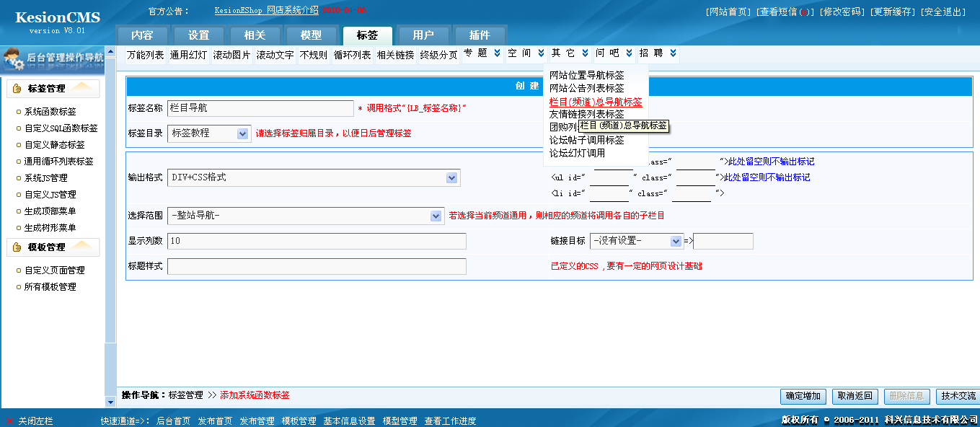Expand the 招聘 toolbar dropdown

coord(673,53)
